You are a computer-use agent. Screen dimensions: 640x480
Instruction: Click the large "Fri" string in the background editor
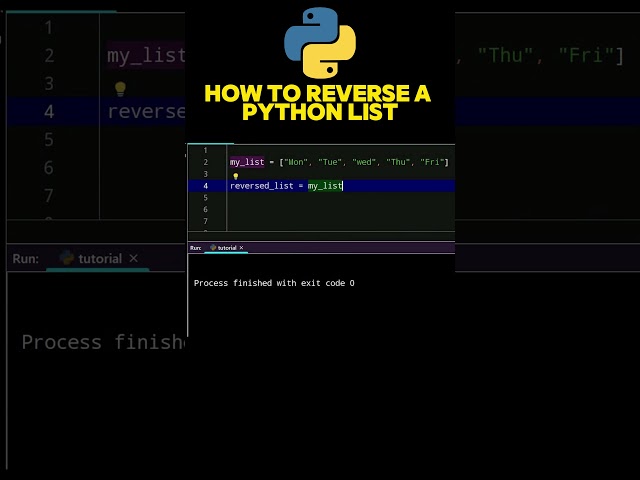(x=587, y=55)
